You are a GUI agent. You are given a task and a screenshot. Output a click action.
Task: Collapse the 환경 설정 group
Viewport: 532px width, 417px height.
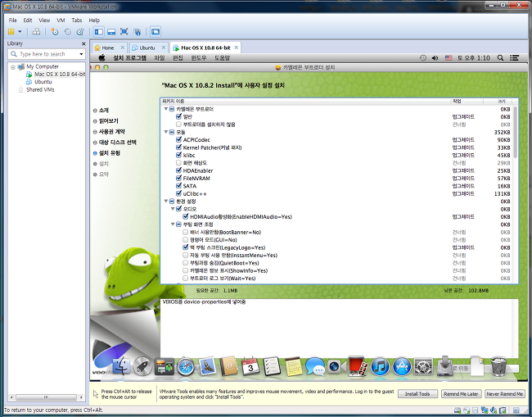[166, 202]
